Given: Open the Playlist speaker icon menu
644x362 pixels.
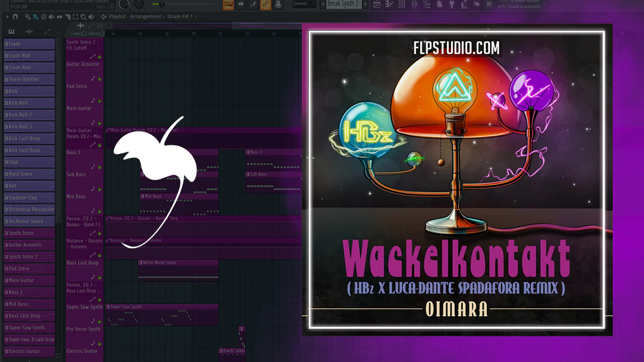Looking at the screenshot, I should click(103, 17).
